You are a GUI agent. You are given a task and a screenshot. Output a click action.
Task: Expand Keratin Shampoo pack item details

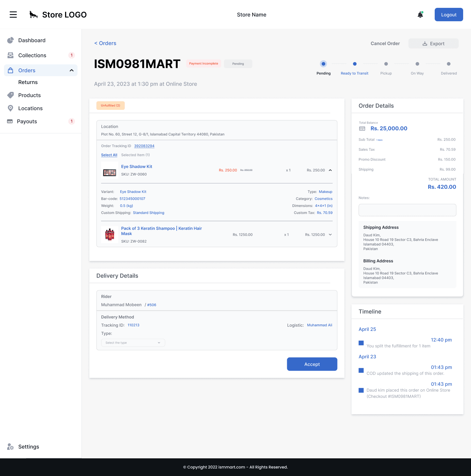(330, 234)
